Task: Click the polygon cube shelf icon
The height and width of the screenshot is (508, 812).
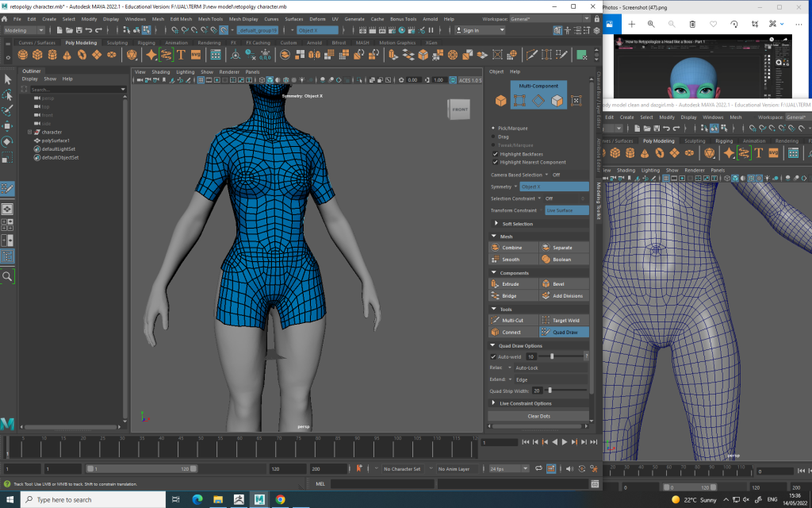Action: point(38,55)
